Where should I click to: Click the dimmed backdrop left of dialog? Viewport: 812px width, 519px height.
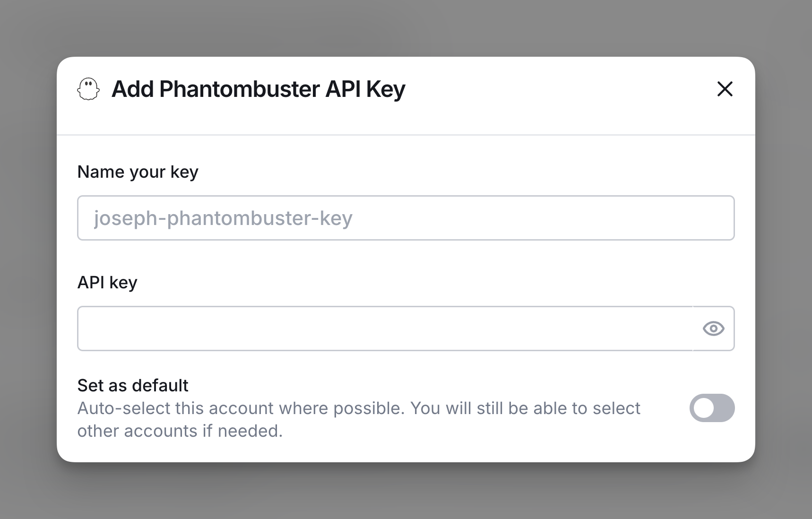tap(27, 259)
